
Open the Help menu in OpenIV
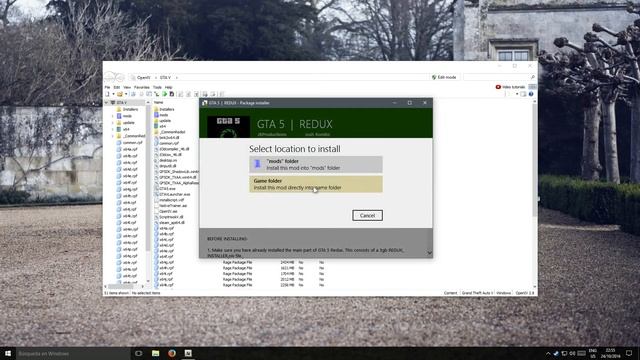click(168, 87)
